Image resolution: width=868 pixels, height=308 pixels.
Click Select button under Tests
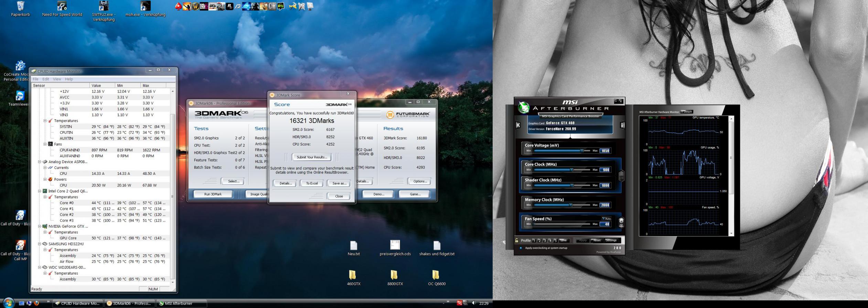pos(233,181)
